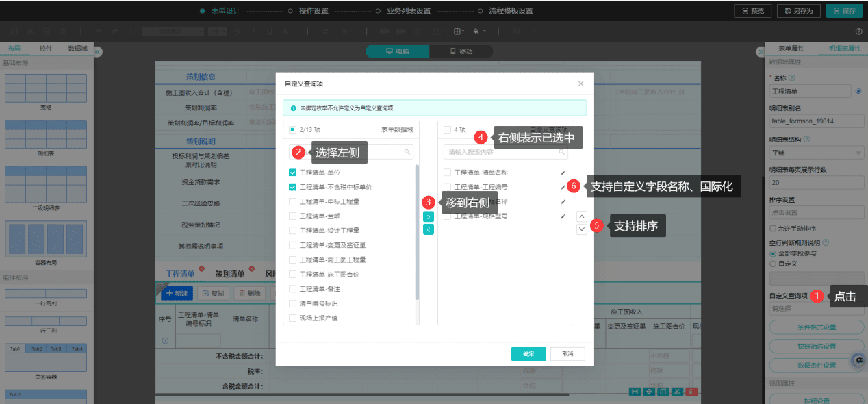Click the table grid icon below table
The image size is (868, 404).
663,392
